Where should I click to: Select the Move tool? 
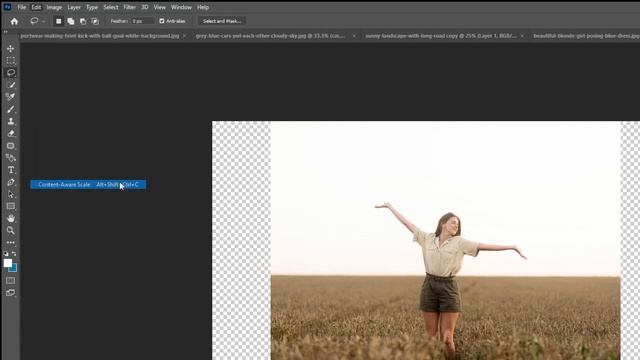pyautogui.click(x=11, y=49)
